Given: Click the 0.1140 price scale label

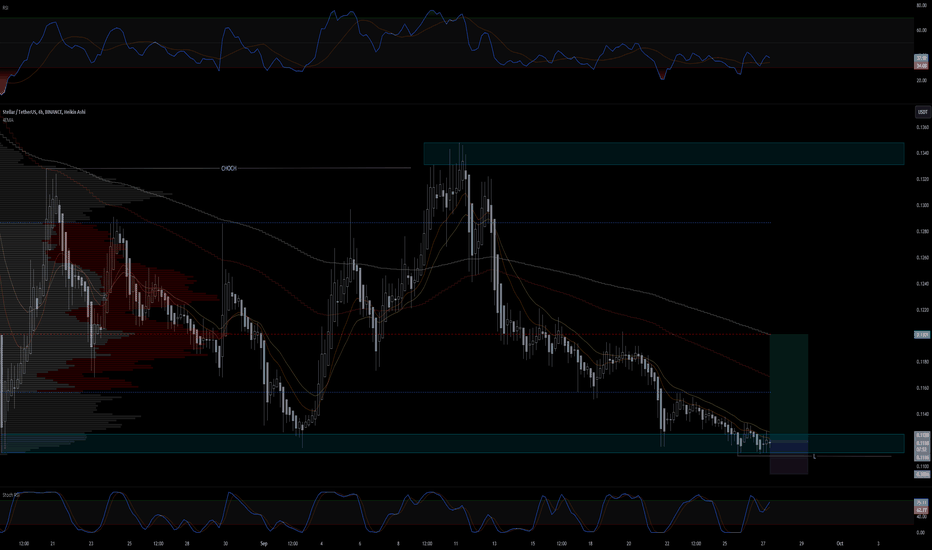Looking at the screenshot, I should [923, 414].
